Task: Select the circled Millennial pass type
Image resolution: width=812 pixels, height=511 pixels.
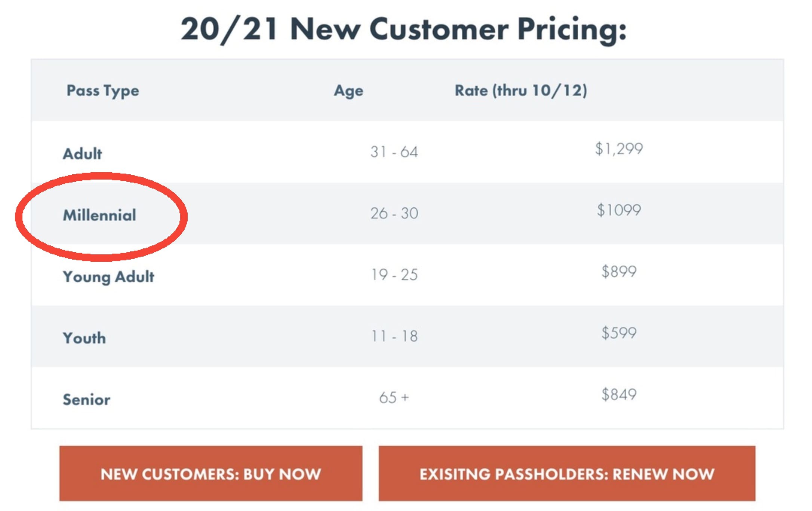Action: (x=99, y=215)
